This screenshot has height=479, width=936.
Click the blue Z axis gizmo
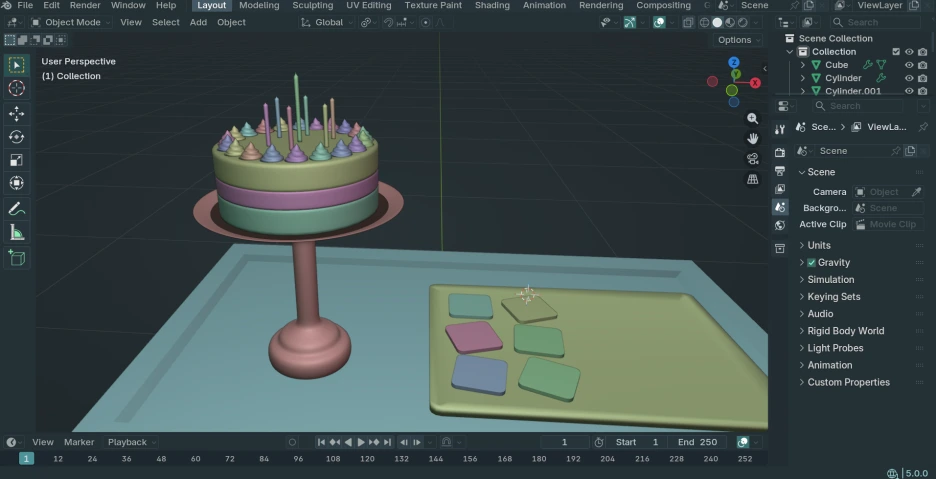point(734,62)
